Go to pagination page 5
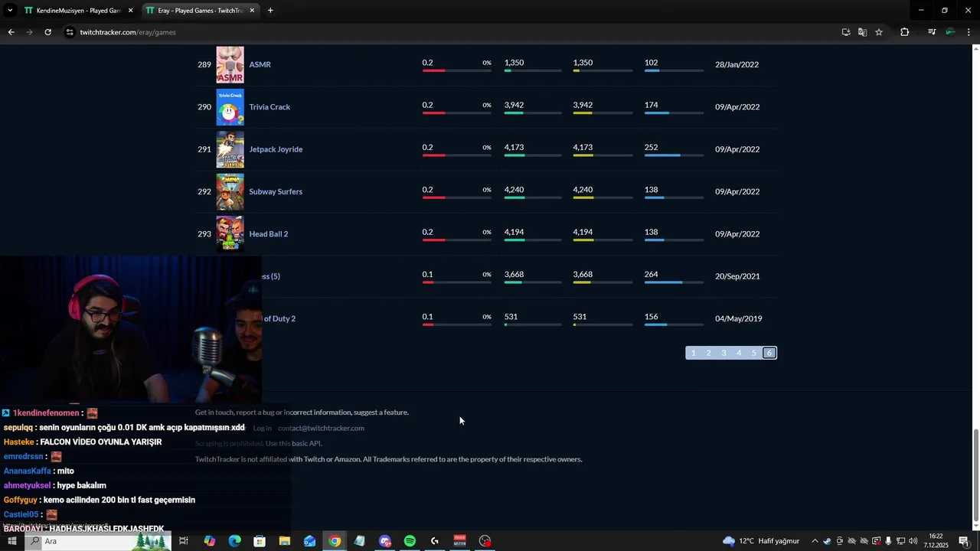This screenshot has height=551, width=980. click(x=754, y=353)
